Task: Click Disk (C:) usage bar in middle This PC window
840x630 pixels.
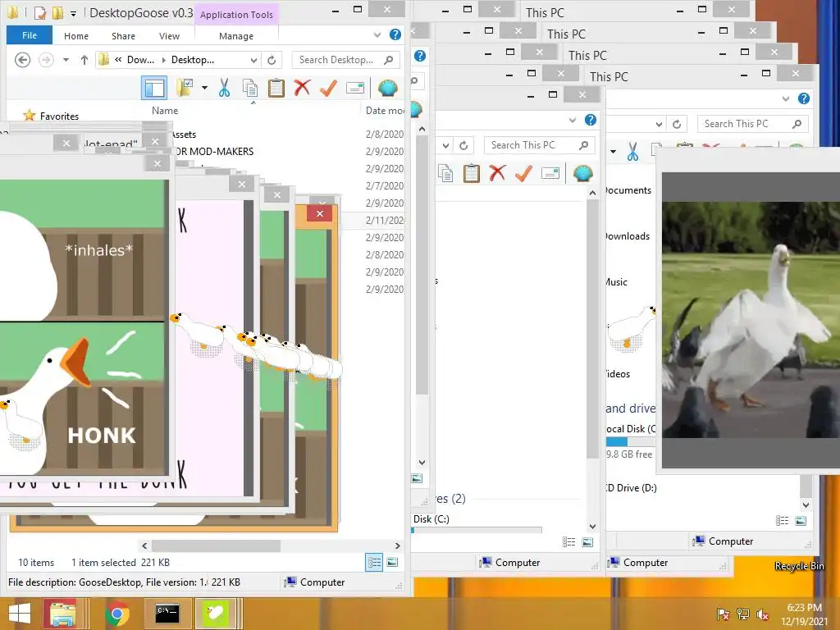Action: 477,531
